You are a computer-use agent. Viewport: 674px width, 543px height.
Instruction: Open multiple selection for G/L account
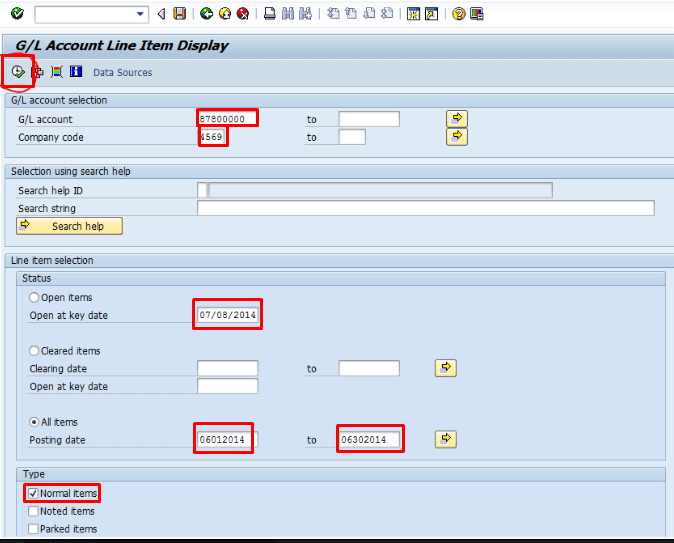[x=456, y=119]
